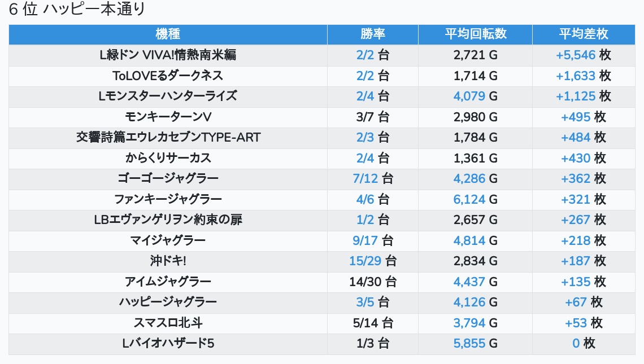644x364 pixels.
Task: Click Lモンスターハンターライズ machine name
Action: (168, 97)
